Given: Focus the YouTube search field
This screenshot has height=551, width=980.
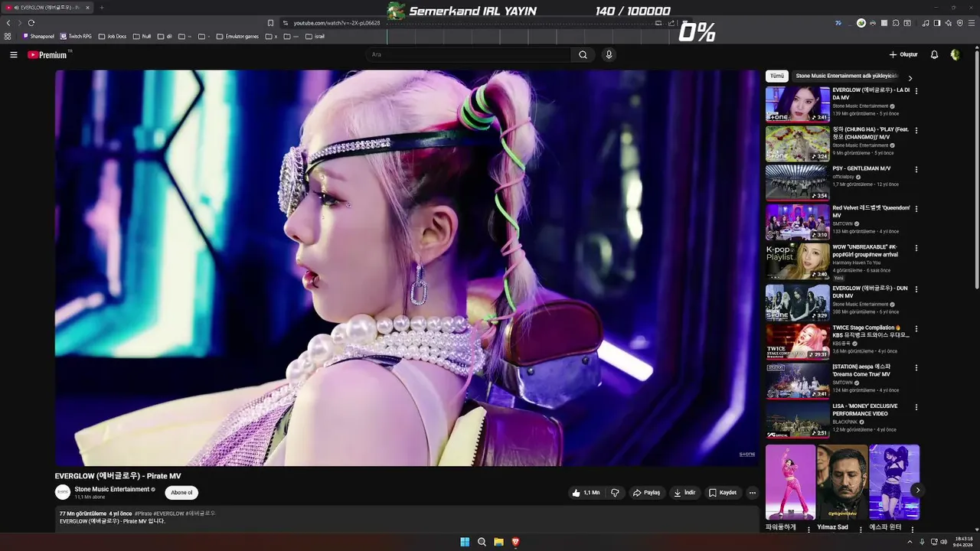Looking at the screenshot, I should (468, 54).
